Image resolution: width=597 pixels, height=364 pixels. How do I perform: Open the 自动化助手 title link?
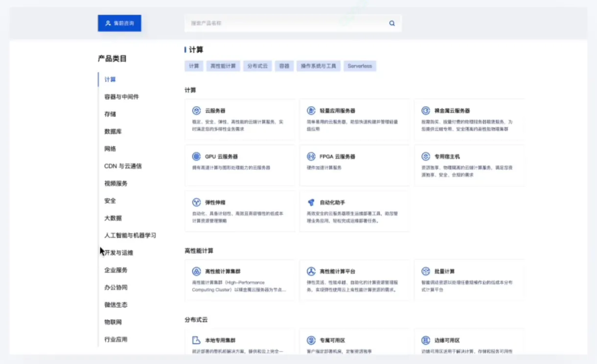333,203
